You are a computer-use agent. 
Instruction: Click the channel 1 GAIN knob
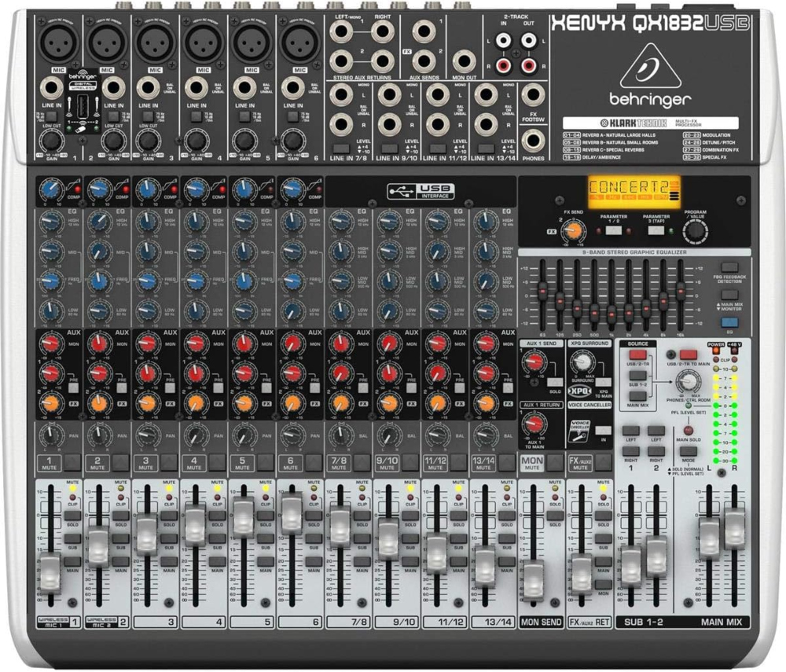(x=50, y=141)
